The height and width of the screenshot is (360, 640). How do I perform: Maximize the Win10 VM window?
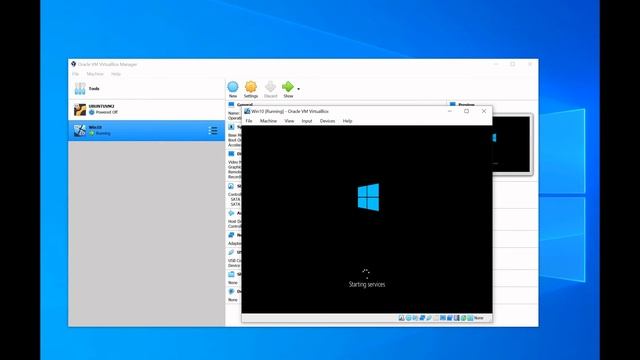click(467, 111)
